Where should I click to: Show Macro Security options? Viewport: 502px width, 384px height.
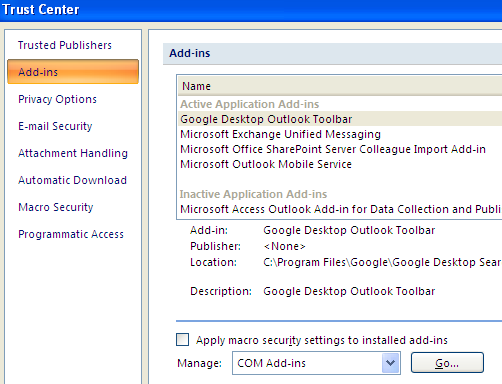click(x=56, y=207)
